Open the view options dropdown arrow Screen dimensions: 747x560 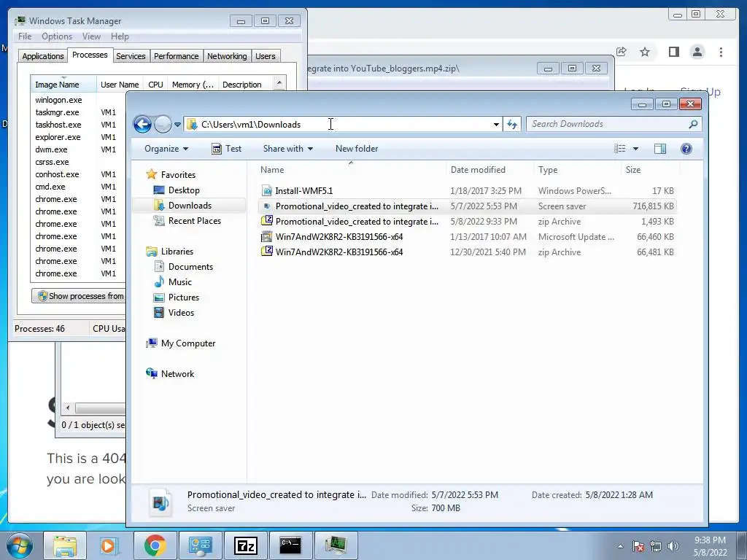coord(635,149)
